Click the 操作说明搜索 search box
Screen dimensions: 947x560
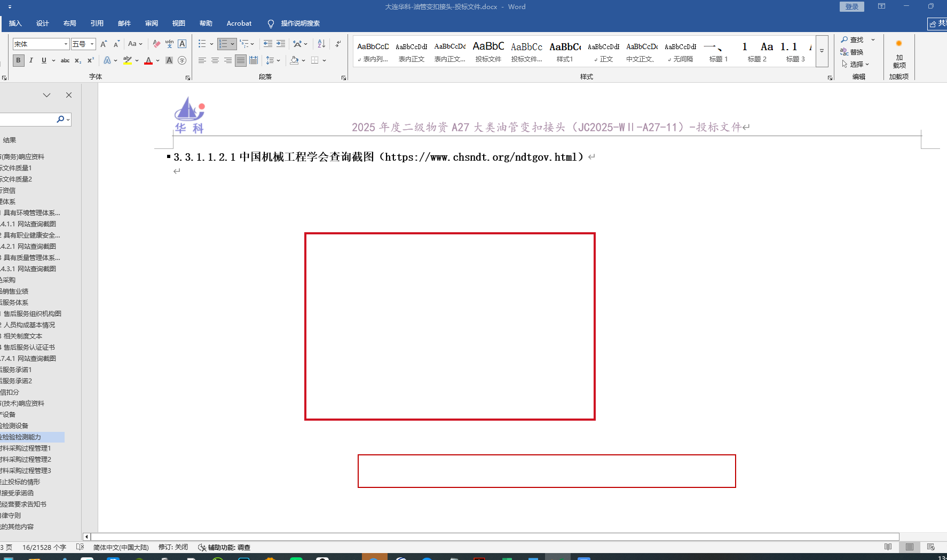pos(294,23)
